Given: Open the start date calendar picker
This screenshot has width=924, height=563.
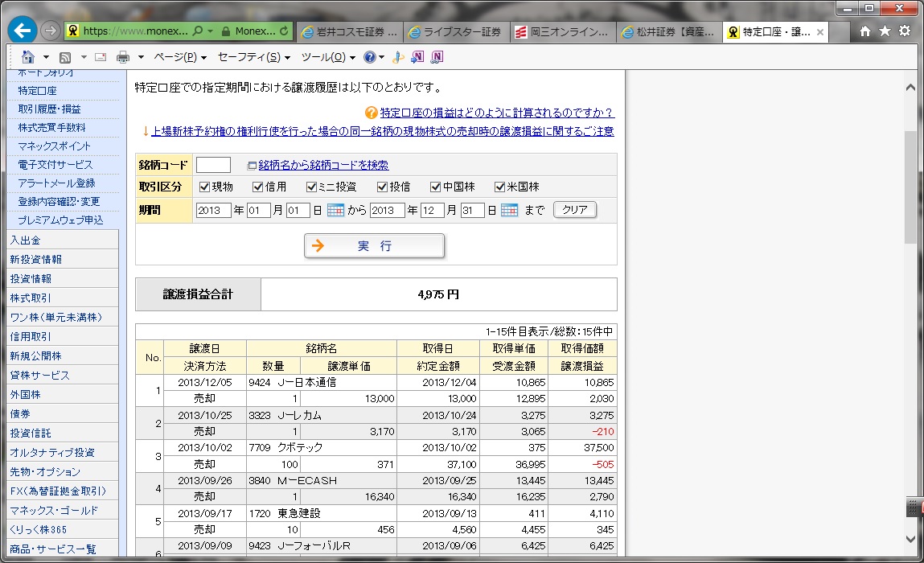Looking at the screenshot, I should pyautogui.click(x=335, y=210).
